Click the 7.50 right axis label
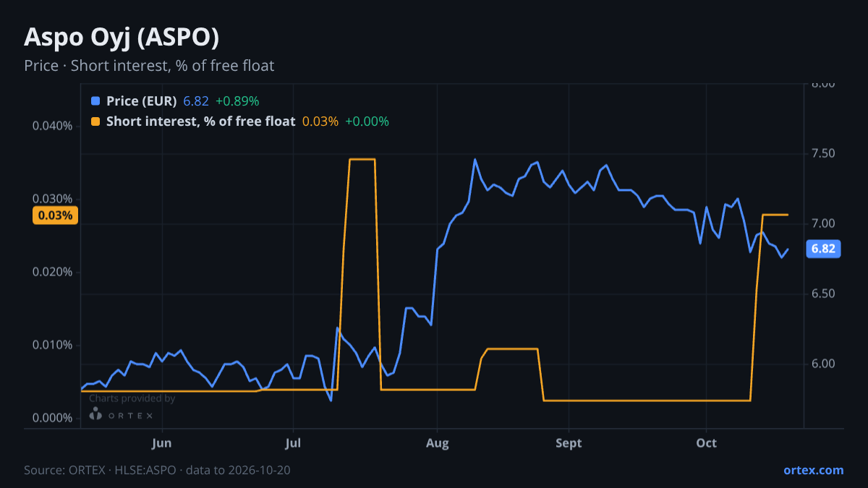This screenshot has height=488, width=868. (x=823, y=153)
